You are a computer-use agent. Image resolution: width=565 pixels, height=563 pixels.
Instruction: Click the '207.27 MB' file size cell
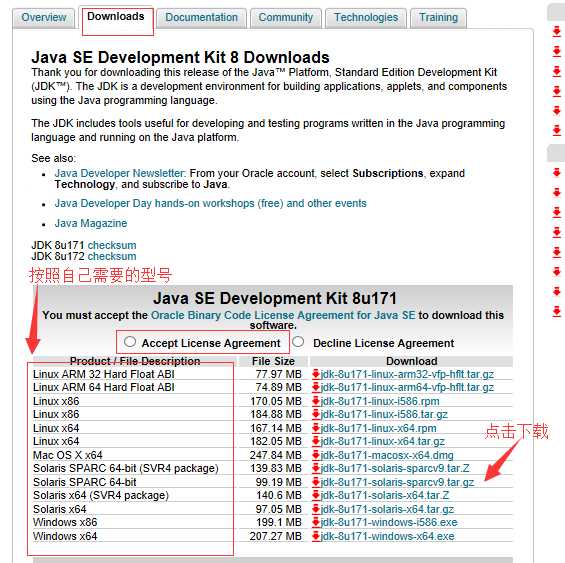pyautogui.click(x=276, y=536)
